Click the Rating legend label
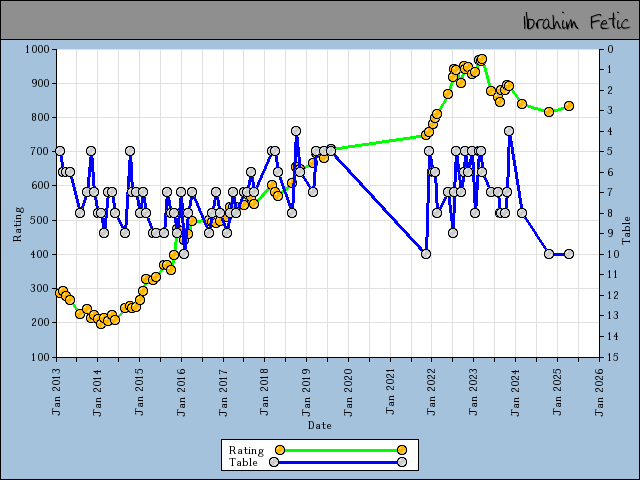 click(246, 450)
